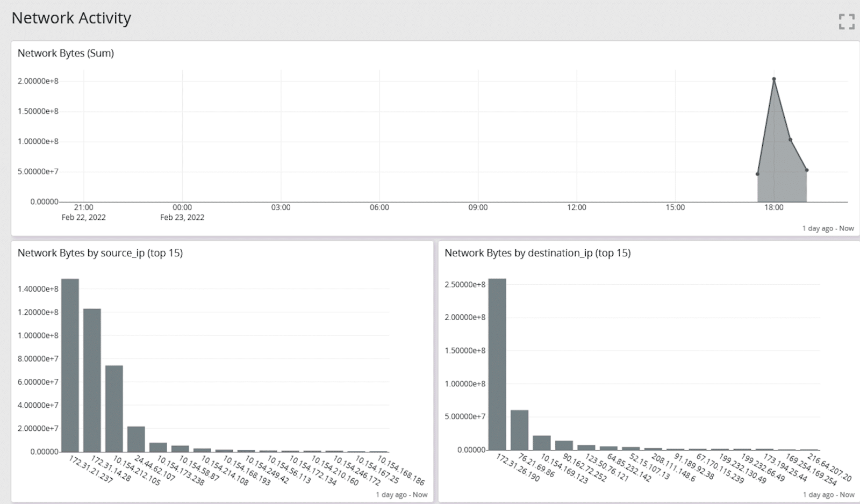
Task: Click the destination bar for 172.31.26.190
Action: tap(497, 364)
